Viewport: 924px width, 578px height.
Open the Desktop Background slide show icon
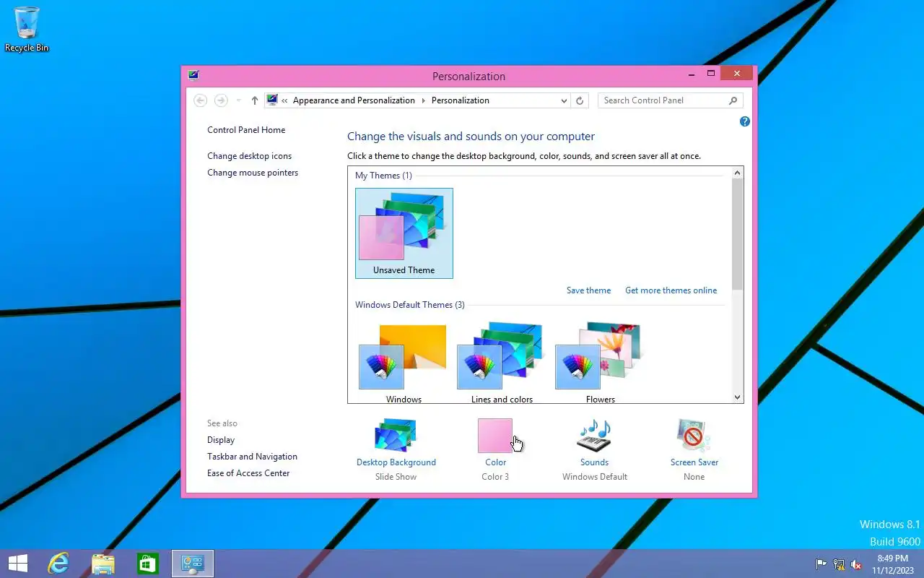396,436
